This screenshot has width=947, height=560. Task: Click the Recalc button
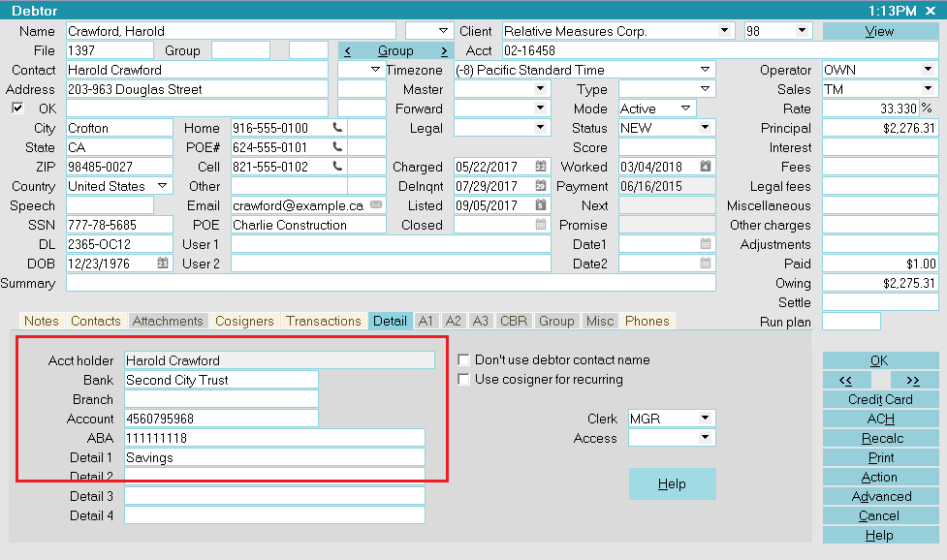point(880,438)
